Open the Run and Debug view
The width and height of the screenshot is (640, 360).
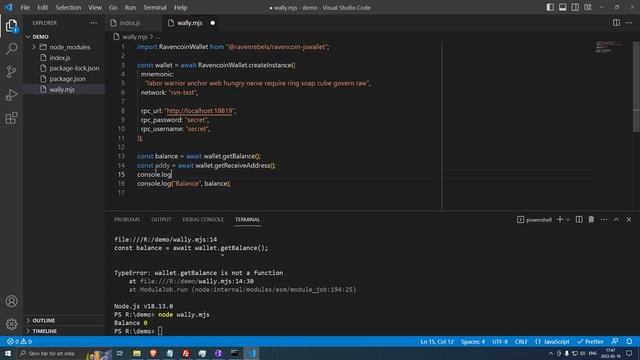(x=11, y=95)
